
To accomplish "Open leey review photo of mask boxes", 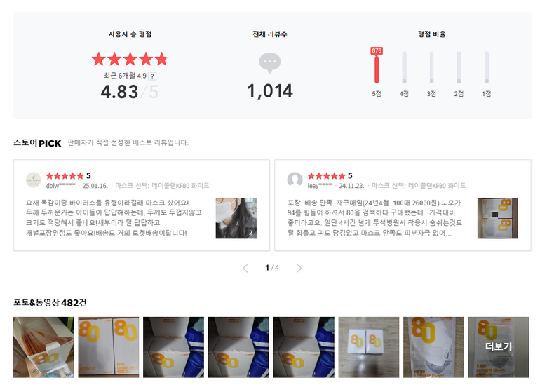I will pos(497,218).
